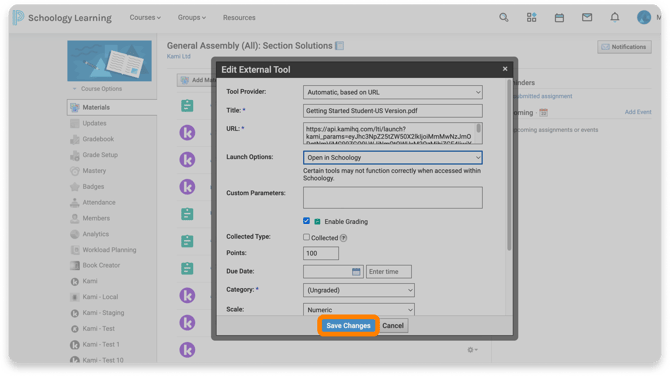This screenshot has height=376, width=670.
Task: Open the gear options icon near materials list
Action: pos(472,350)
